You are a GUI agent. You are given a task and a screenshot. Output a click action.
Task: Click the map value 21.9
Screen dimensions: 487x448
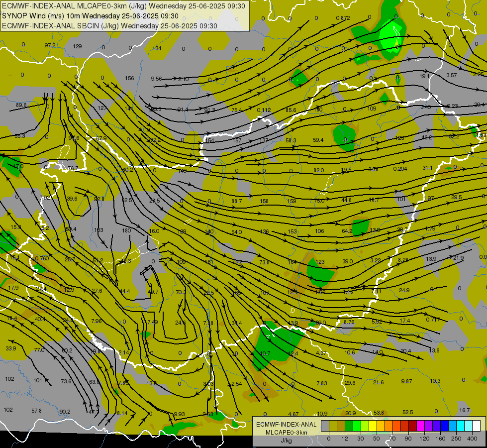click(x=459, y=258)
